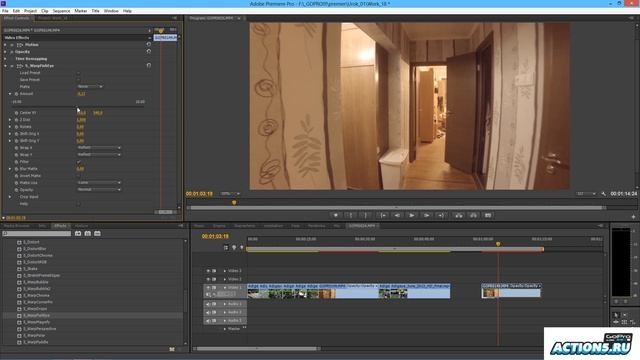Expand the Audio 1 track

coord(224,304)
